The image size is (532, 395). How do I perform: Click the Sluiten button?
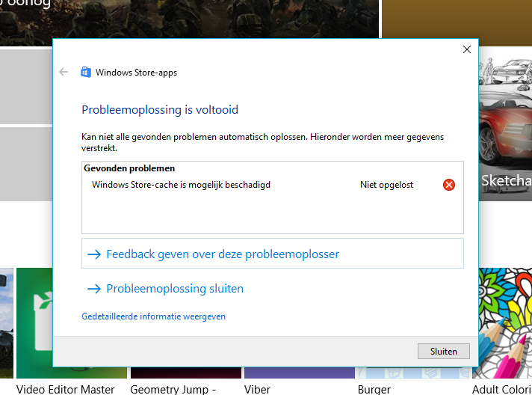coord(443,351)
